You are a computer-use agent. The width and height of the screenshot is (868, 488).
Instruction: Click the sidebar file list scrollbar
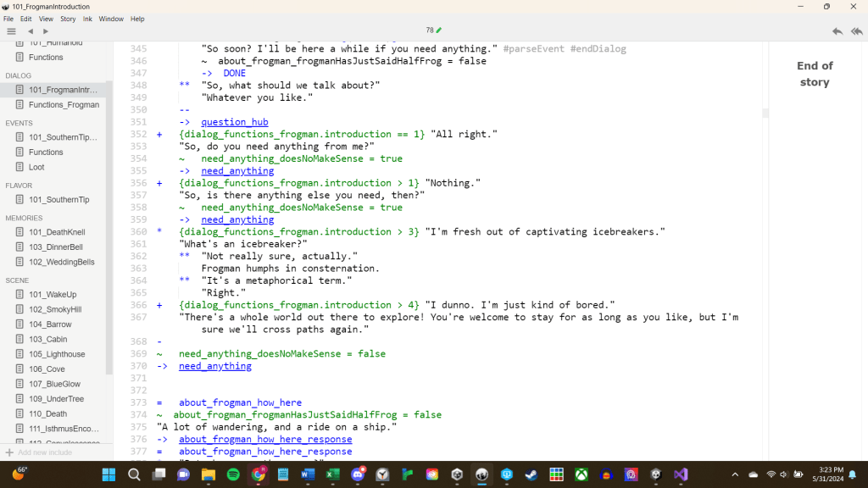pos(108,229)
